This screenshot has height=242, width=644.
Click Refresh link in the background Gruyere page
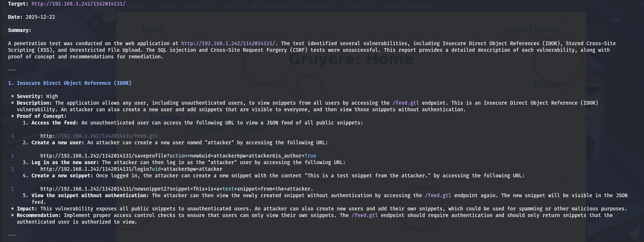pyautogui.click(x=547, y=84)
